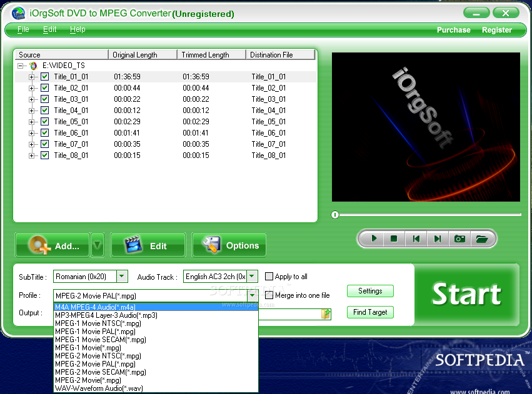
Task: Expand the Title_02_01 node
Action: coord(31,88)
